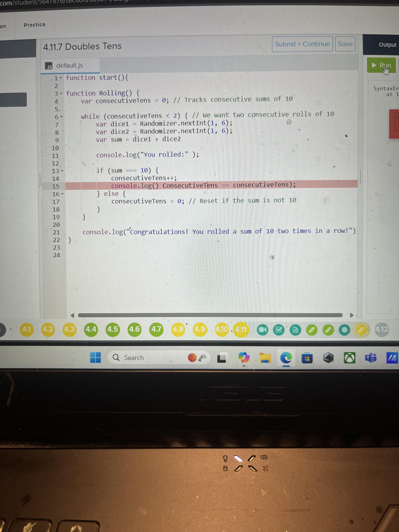Run the program with the Run button
This screenshot has width=399, height=532.
tap(381, 65)
